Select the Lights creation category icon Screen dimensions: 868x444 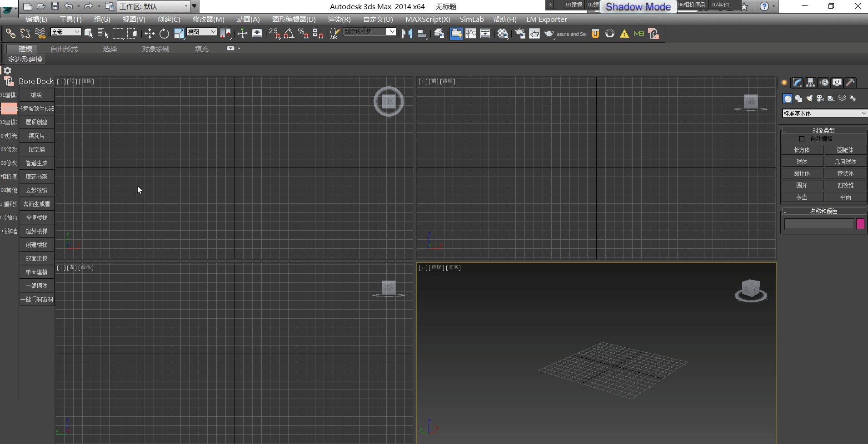[x=810, y=99]
